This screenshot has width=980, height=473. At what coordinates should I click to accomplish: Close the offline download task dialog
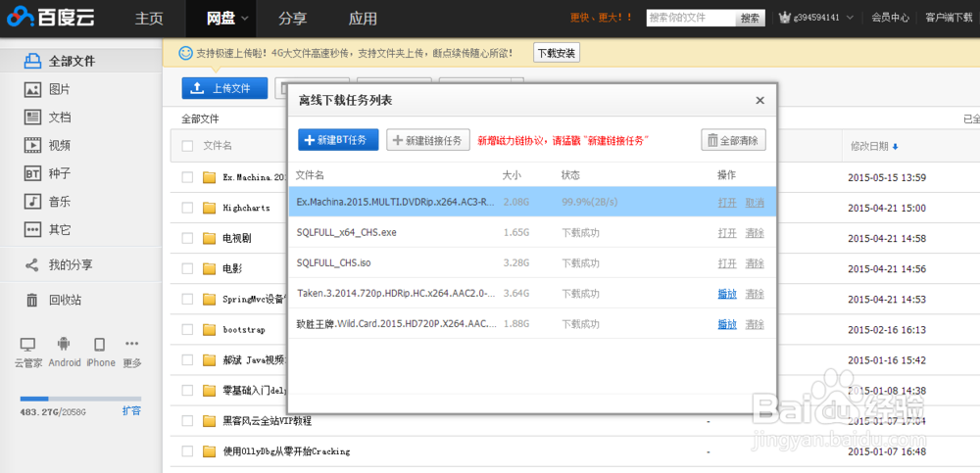click(760, 100)
